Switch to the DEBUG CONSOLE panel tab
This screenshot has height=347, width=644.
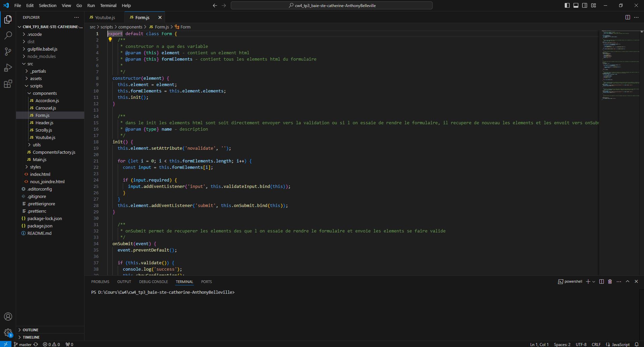pyautogui.click(x=153, y=282)
